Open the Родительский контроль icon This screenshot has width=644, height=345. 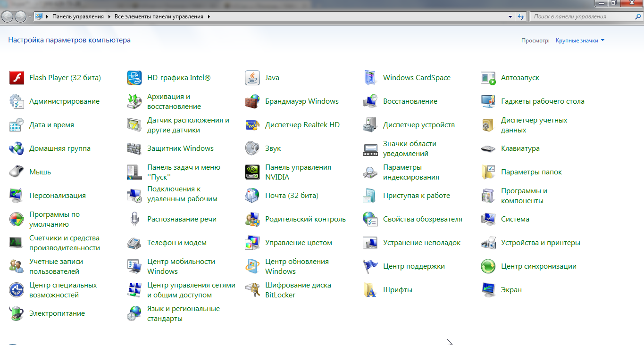point(252,219)
